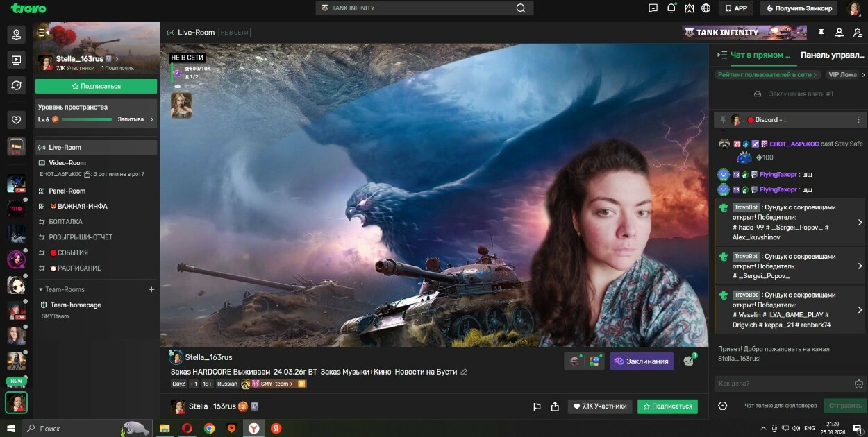Show hidden system tray icons chevron

tap(764, 428)
